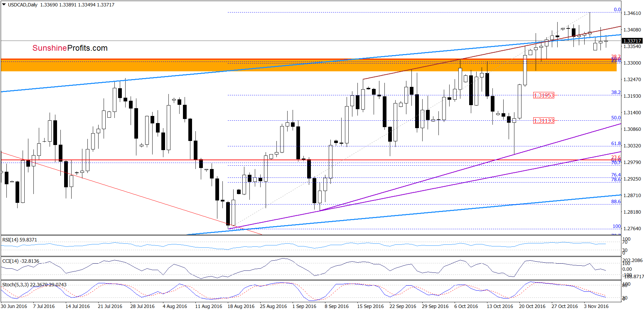Click the 22 Sep 2016 date label
The width and height of the screenshot is (644, 311).
pyautogui.click(x=403, y=306)
